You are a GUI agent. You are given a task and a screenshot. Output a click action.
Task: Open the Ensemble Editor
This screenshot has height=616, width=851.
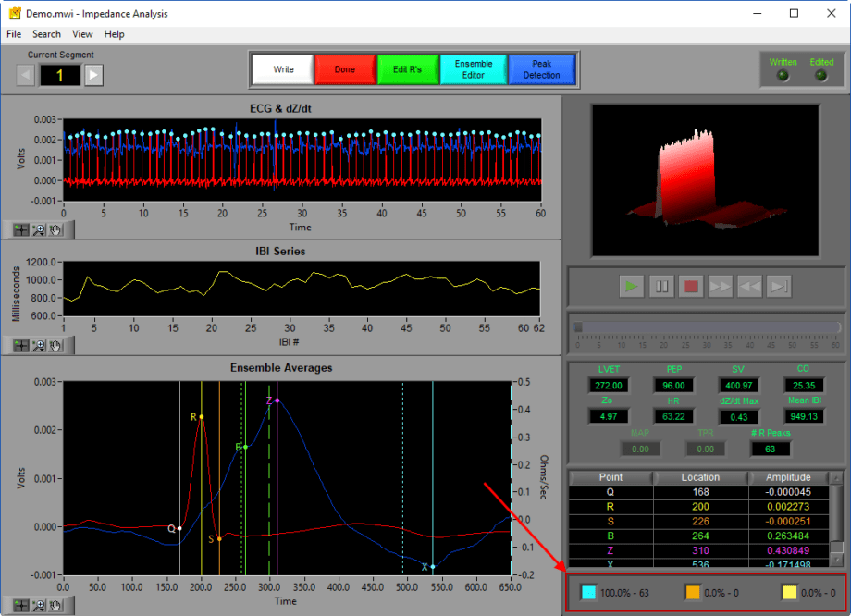pos(474,68)
